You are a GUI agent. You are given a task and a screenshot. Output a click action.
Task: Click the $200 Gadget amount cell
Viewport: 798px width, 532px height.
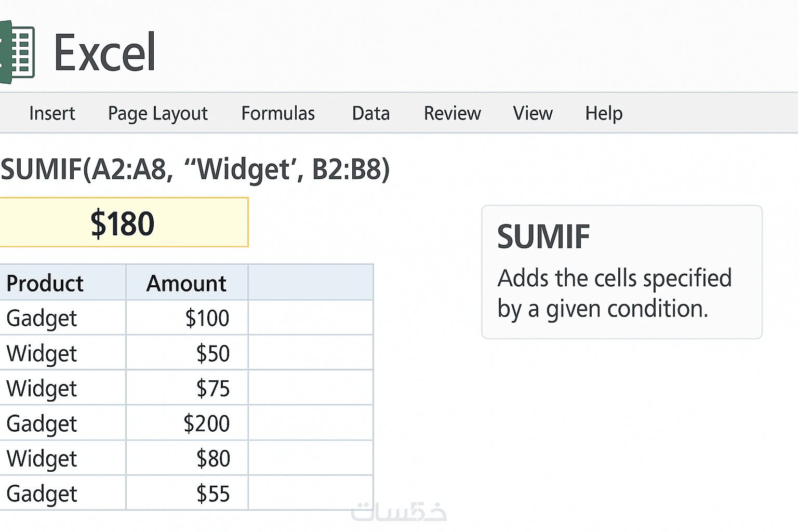(x=206, y=423)
